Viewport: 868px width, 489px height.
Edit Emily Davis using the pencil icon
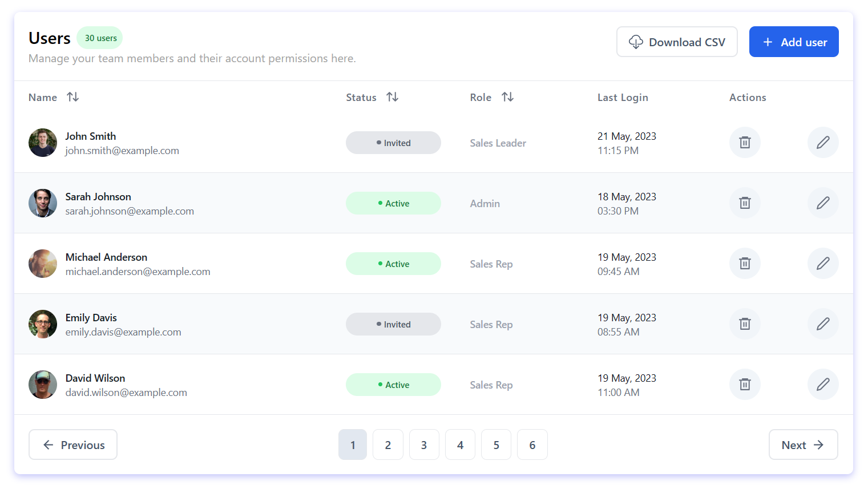coord(823,324)
